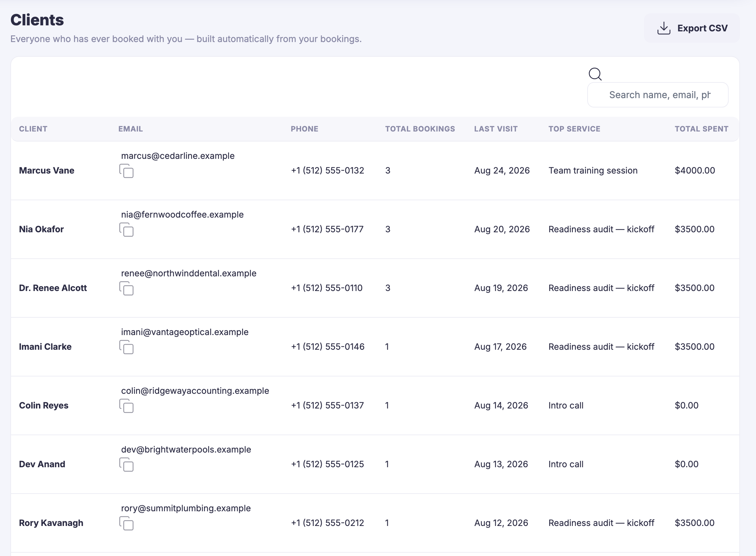Viewport: 756px width, 556px height.
Task: Click the Client column header
Action: (33, 129)
